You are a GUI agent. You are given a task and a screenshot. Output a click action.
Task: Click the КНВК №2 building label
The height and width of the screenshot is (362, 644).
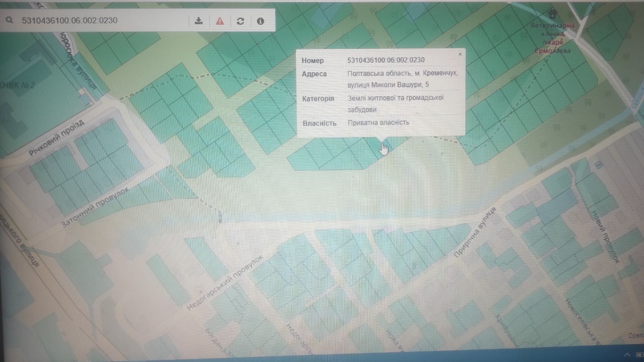pos(17,85)
